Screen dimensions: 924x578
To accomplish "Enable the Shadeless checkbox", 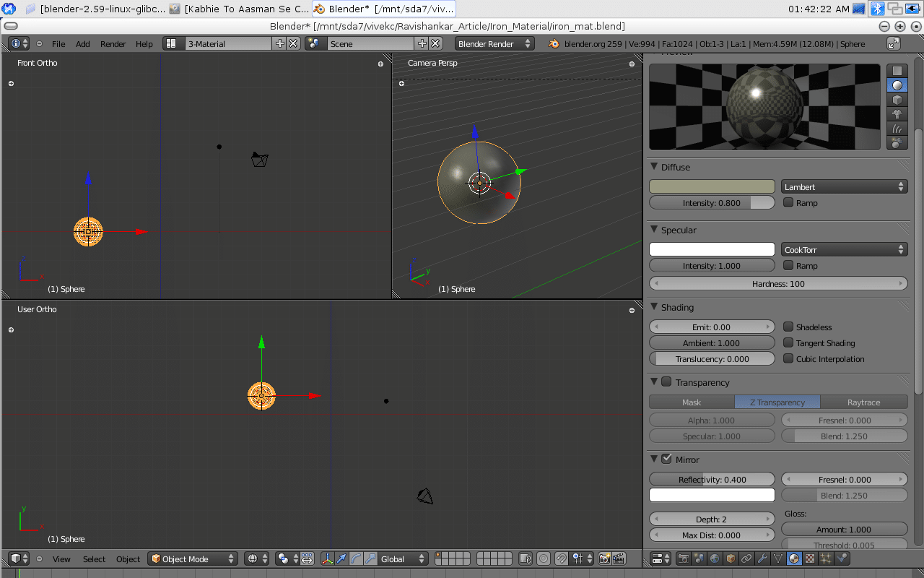I will pos(788,327).
